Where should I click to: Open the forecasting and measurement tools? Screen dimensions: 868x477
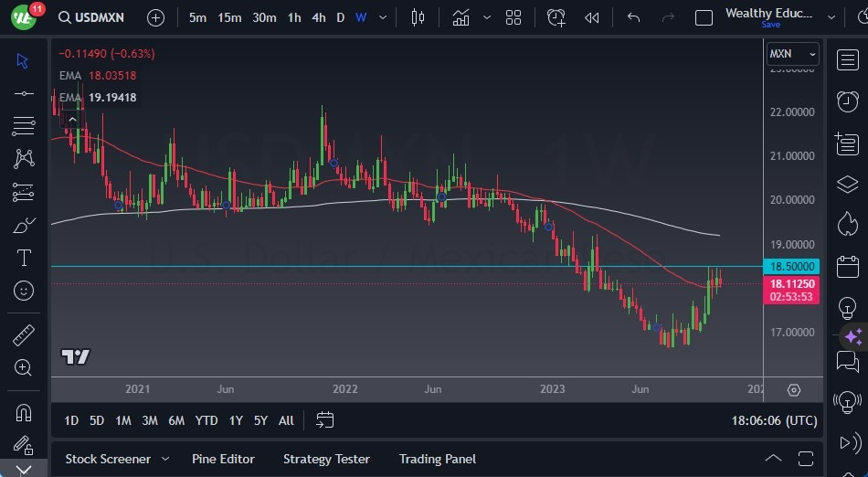click(23, 192)
